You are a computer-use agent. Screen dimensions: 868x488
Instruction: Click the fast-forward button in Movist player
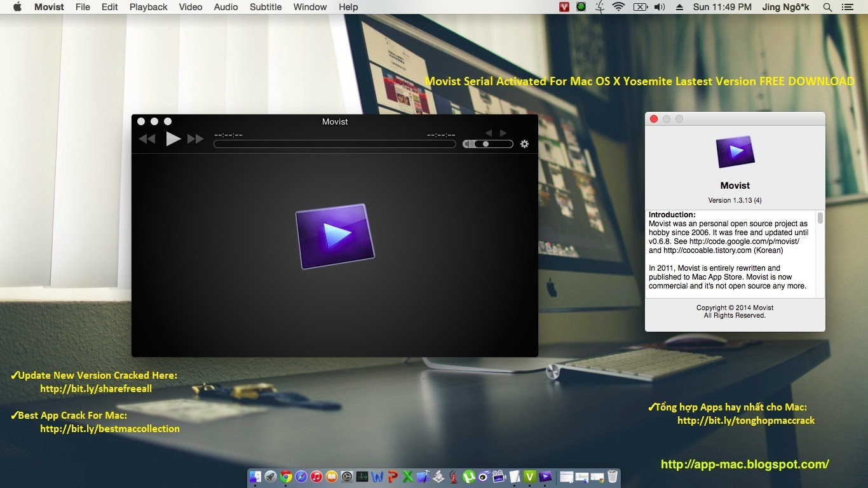tap(196, 139)
